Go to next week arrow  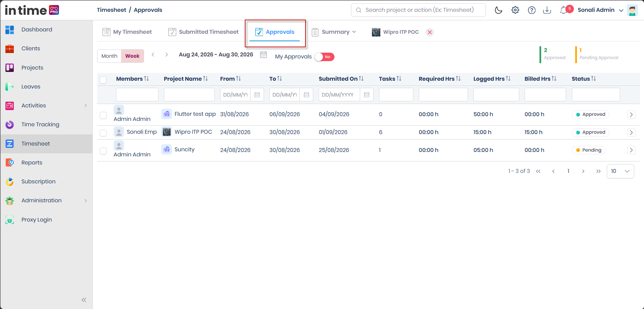(167, 55)
